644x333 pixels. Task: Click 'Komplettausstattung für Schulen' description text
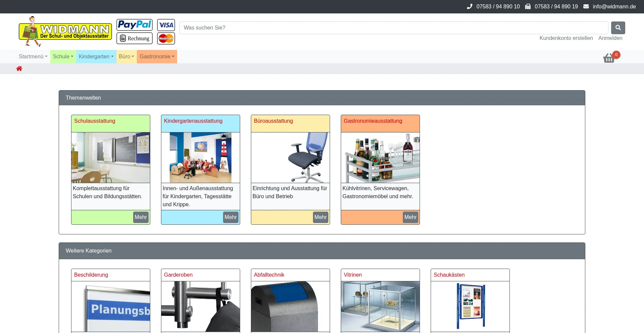(x=107, y=192)
